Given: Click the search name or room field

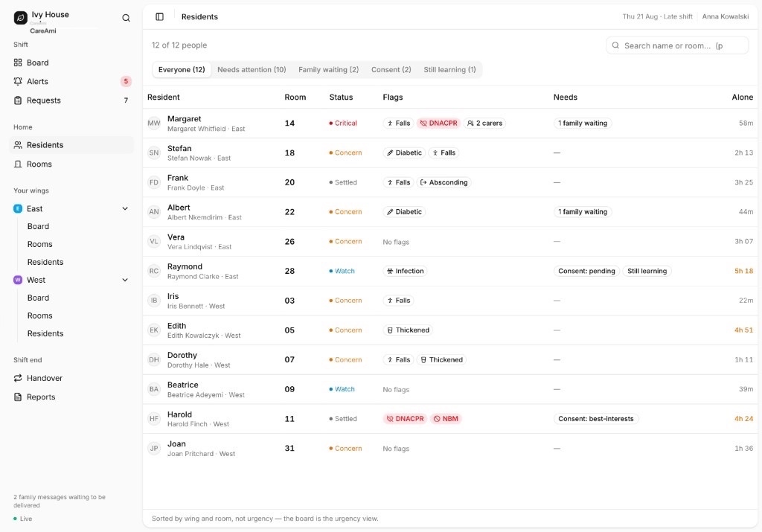Looking at the screenshot, I should [x=677, y=45].
